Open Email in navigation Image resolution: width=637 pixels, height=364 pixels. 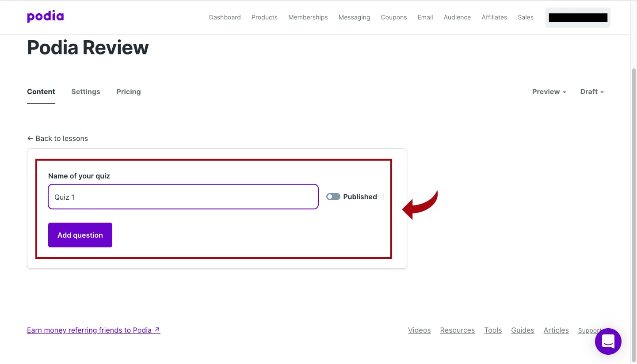(x=425, y=17)
